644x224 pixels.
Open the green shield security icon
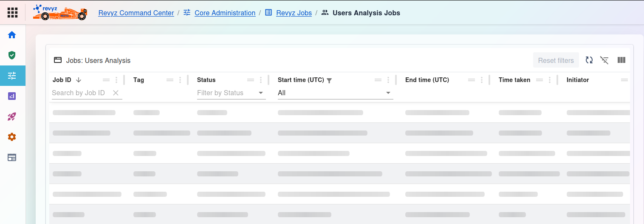pyautogui.click(x=12, y=55)
